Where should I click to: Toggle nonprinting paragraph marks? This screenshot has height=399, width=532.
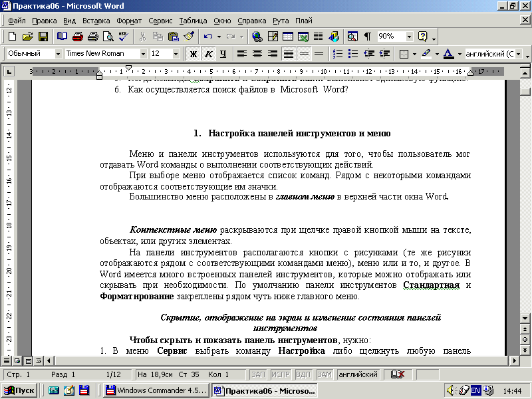pos(368,37)
